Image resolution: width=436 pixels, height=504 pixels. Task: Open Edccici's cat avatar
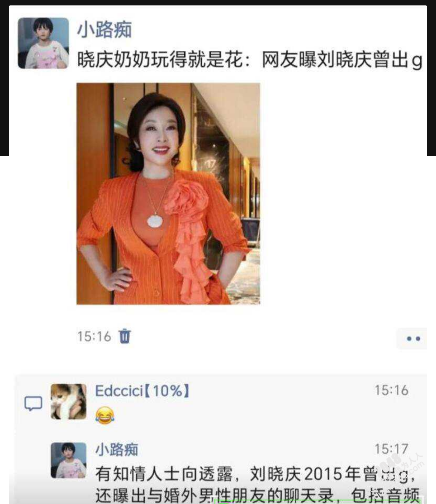point(68,401)
